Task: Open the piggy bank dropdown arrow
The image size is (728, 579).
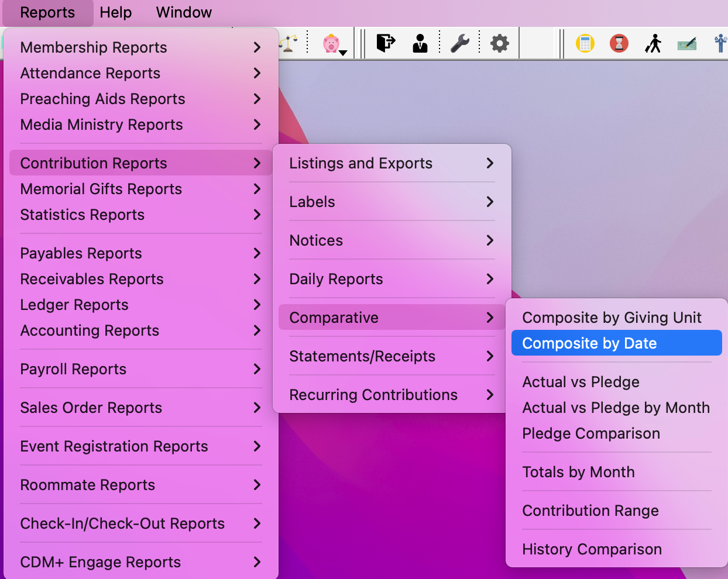Action: coord(344,53)
